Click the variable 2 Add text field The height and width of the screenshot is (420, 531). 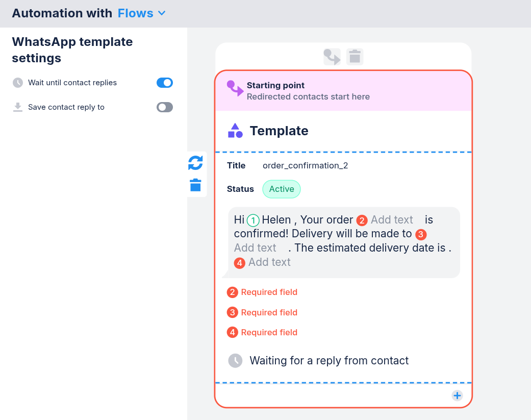[x=392, y=220]
